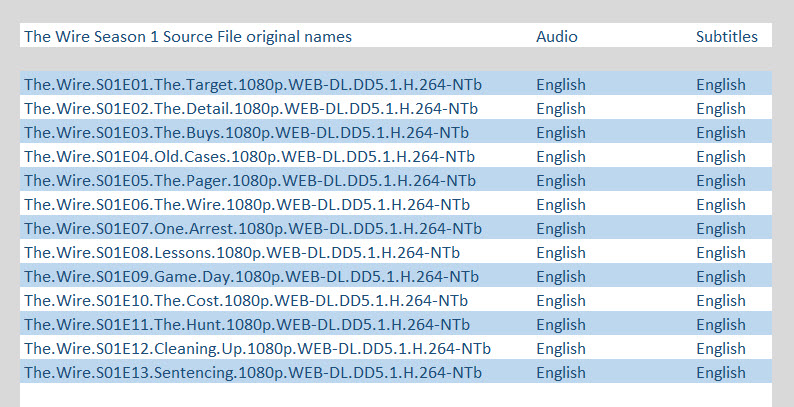Select the S01E05 The.Pager file name
The image size is (794, 407).
pyautogui.click(x=250, y=181)
